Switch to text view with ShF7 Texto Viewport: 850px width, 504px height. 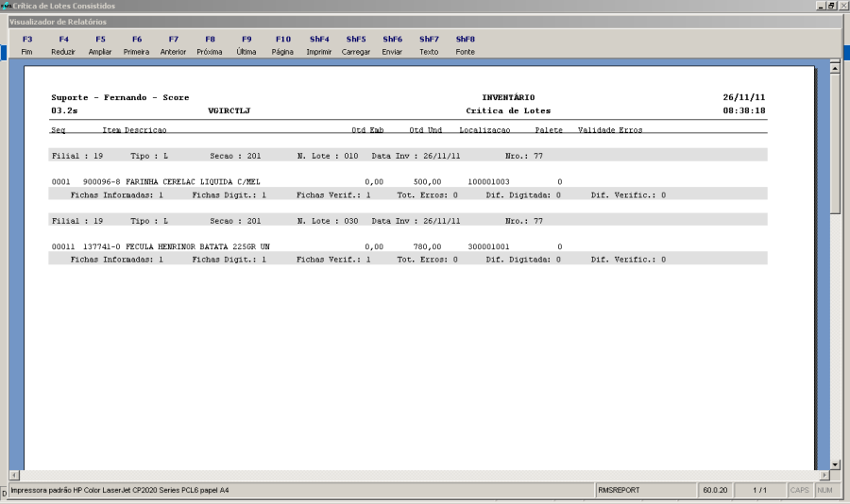tap(429, 45)
